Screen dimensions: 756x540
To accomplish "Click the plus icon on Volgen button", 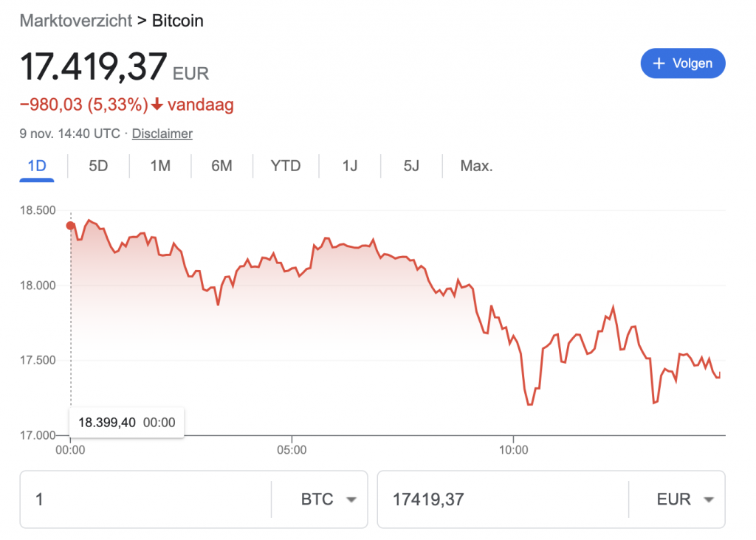I will coord(659,63).
